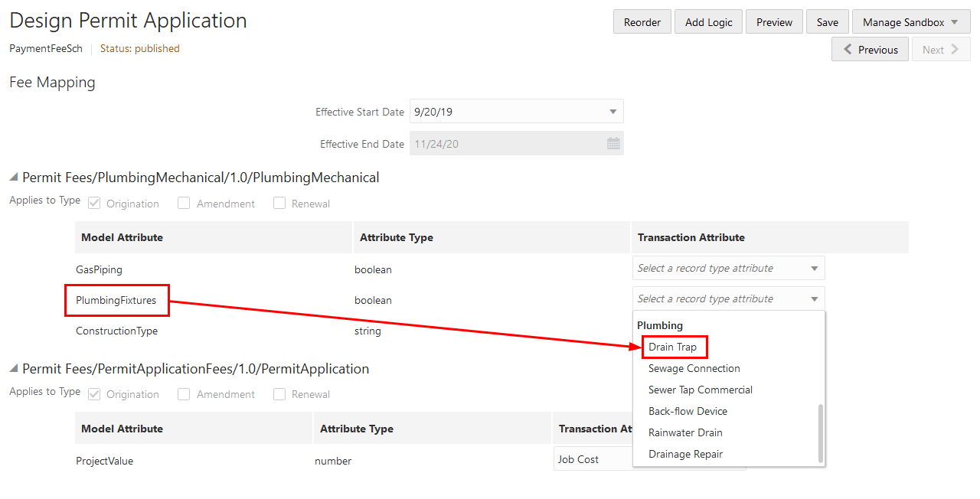Save the Design Permit Application
This screenshot has width=980, height=499.
827,21
